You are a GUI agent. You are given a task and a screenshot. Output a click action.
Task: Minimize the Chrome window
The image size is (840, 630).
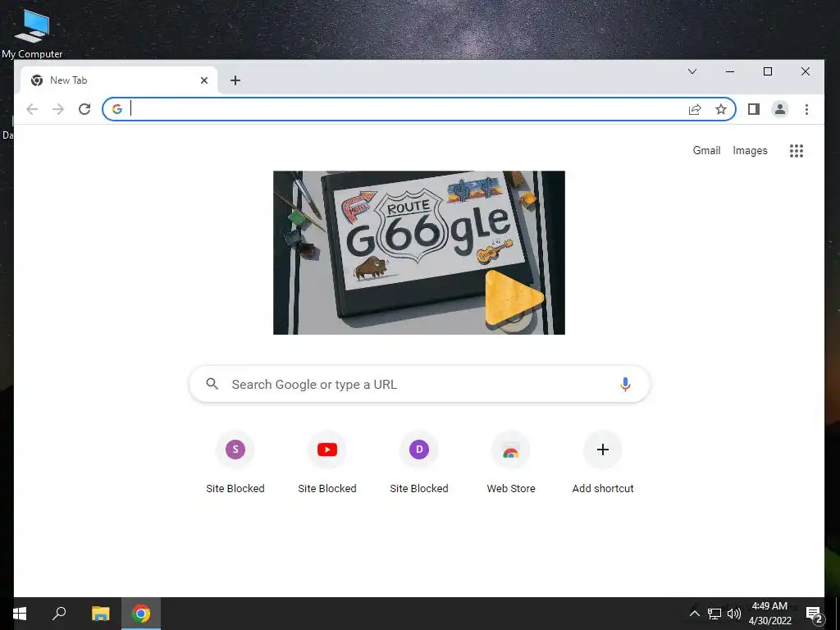point(729,71)
